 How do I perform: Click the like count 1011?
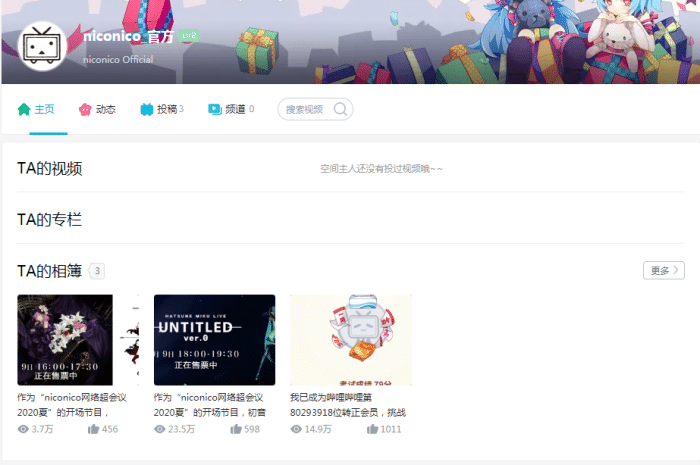pos(391,429)
